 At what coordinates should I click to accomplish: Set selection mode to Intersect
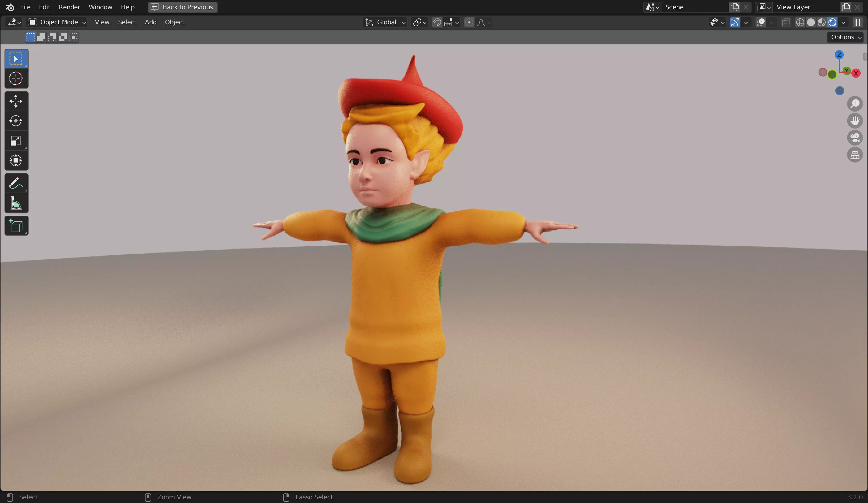tap(73, 37)
